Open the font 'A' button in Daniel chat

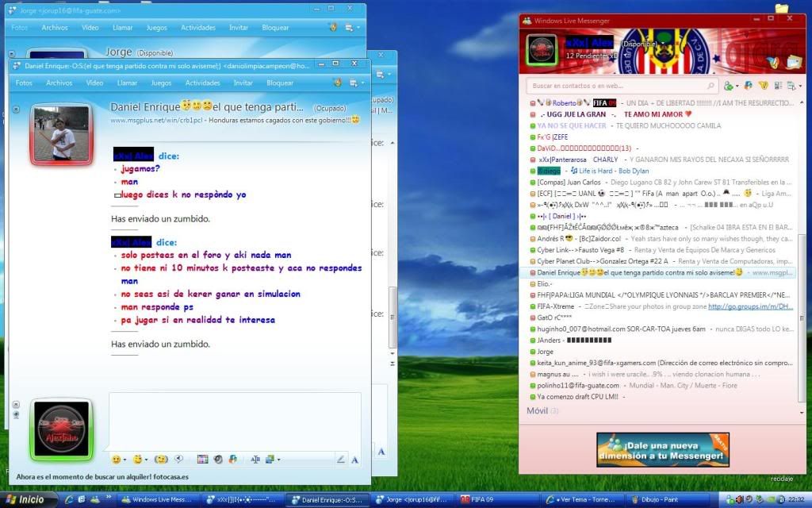pos(354,460)
